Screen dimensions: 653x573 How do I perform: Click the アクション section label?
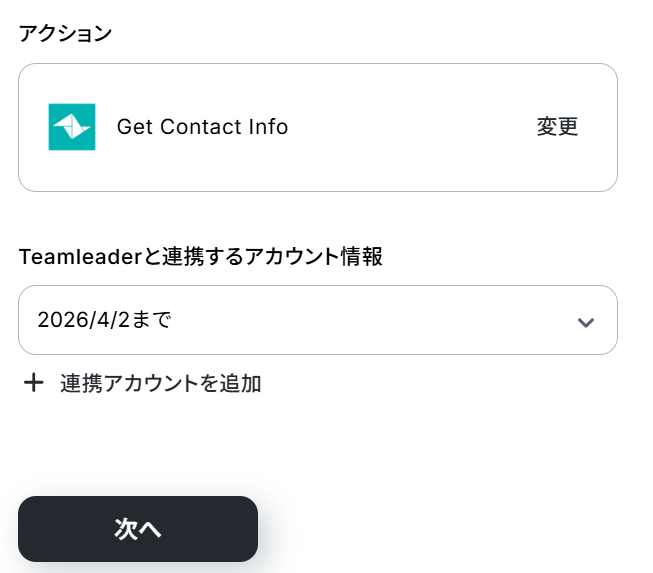click(x=65, y=33)
